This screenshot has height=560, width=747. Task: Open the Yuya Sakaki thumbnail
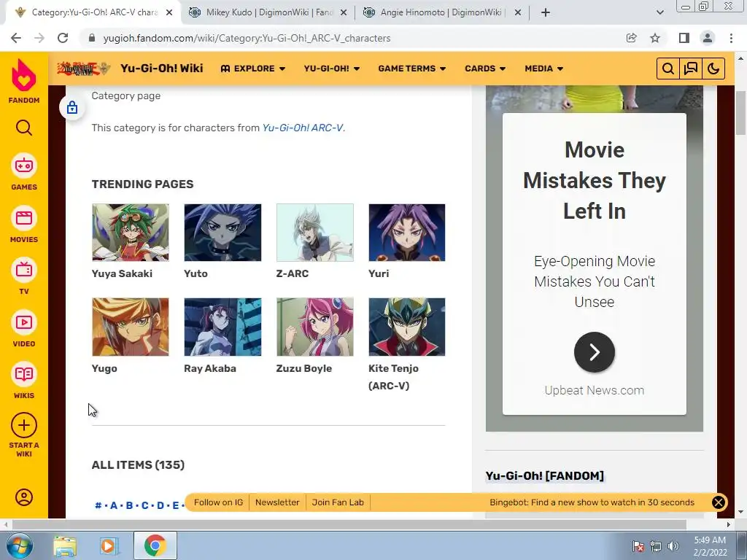tap(130, 233)
